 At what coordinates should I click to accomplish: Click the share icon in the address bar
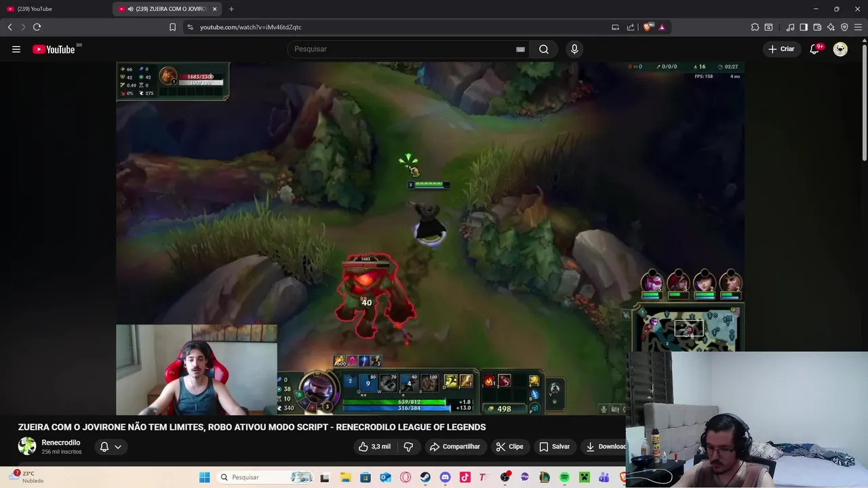[x=631, y=27]
